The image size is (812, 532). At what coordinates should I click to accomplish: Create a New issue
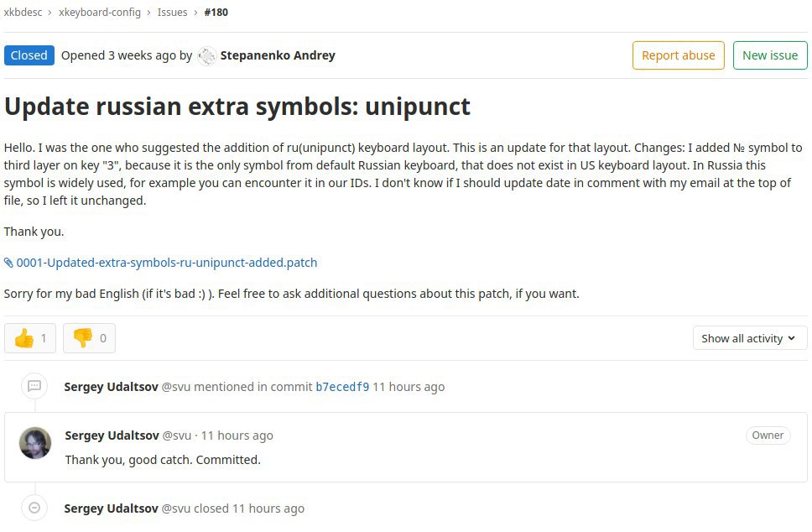pos(770,55)
